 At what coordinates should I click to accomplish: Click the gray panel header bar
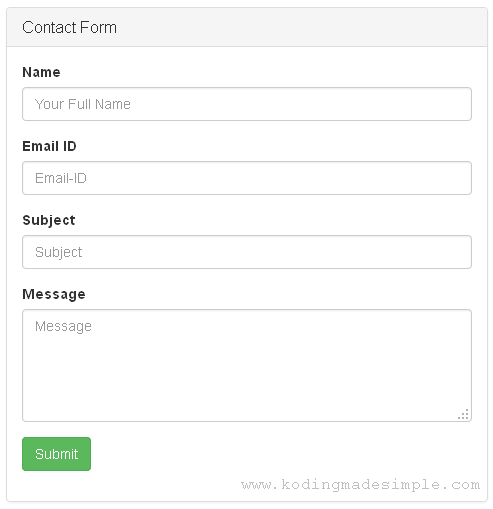pos(247,27)
